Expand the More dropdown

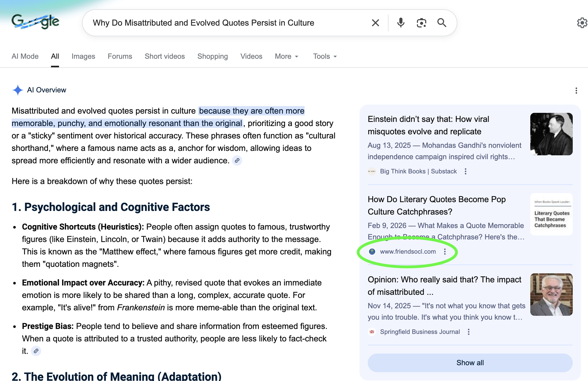point(287,56)
